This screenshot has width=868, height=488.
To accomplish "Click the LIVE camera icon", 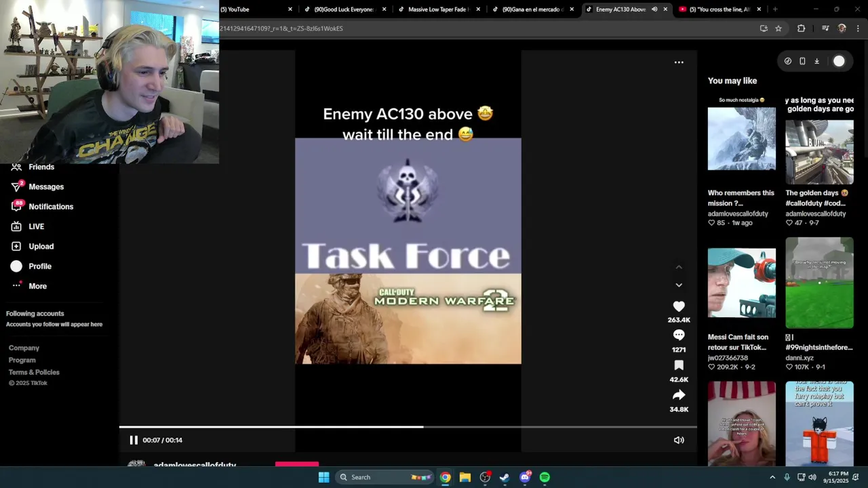I will (16, 226).
